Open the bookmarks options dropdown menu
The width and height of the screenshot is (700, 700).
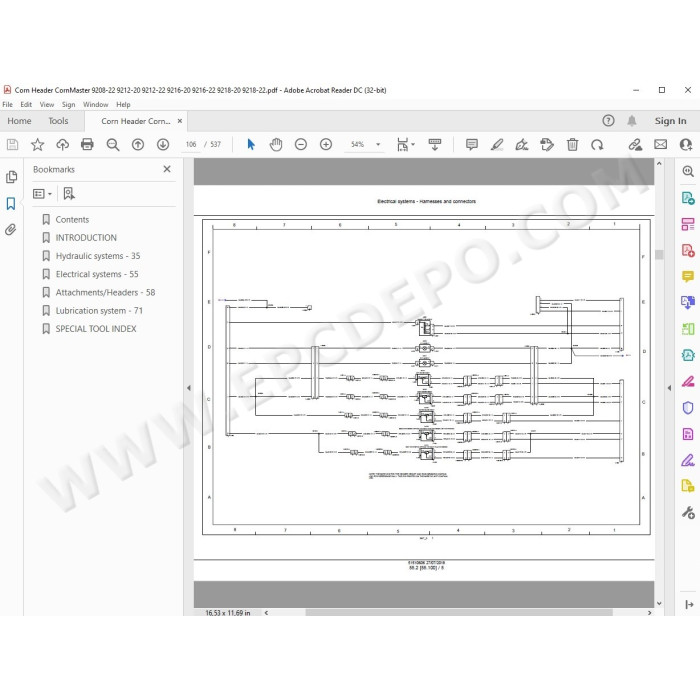point(42,193)
